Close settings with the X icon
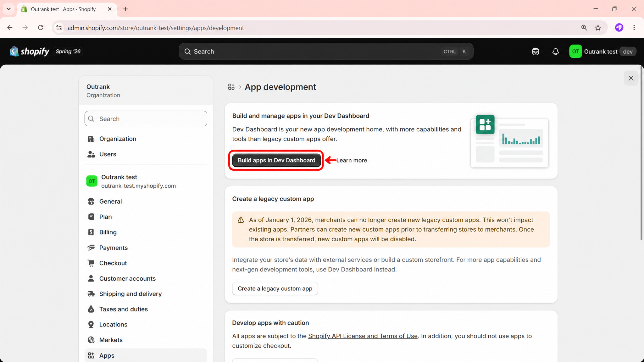This screenshot has height=362, width=644. [631, 78]
